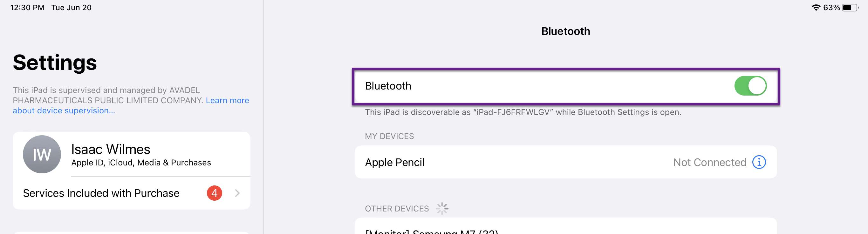Tap the 63% battery percentage
The width and height of the screenshot is (868, 234).
point(831,7)
